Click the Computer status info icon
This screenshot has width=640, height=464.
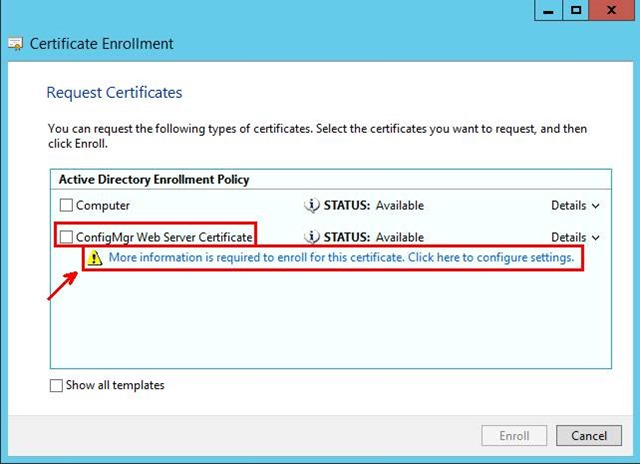pyautogui.click(x=312, y=205)
